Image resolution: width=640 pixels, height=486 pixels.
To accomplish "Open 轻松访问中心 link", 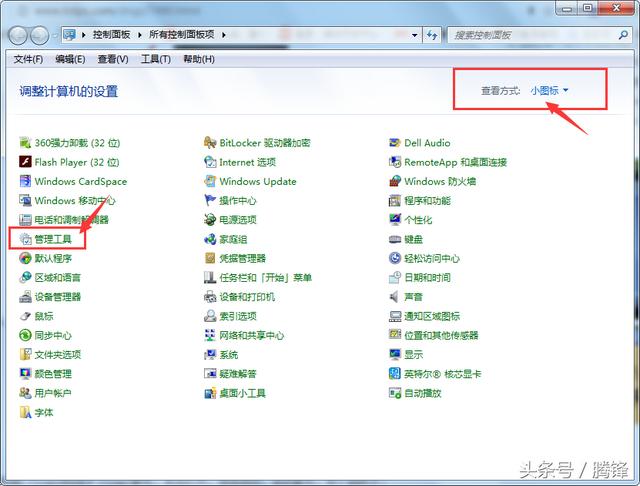I will pyautogui.click(x=432, y=258).
